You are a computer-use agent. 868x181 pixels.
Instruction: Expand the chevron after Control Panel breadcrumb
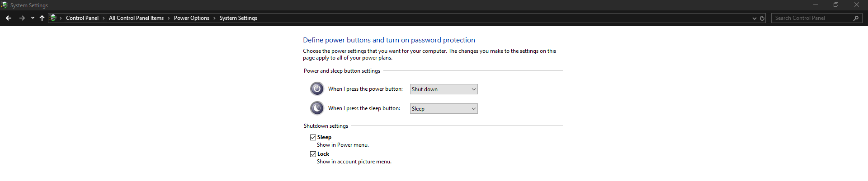104,18
